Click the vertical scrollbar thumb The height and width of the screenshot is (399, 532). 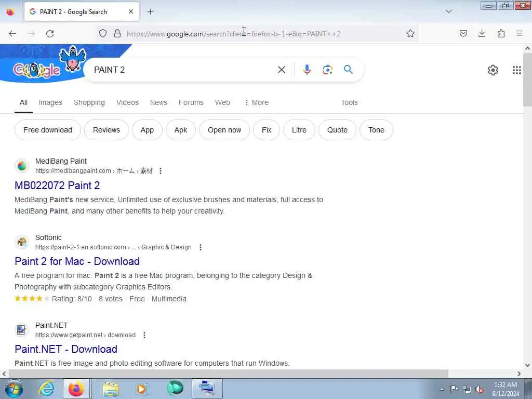pos(527,79)
